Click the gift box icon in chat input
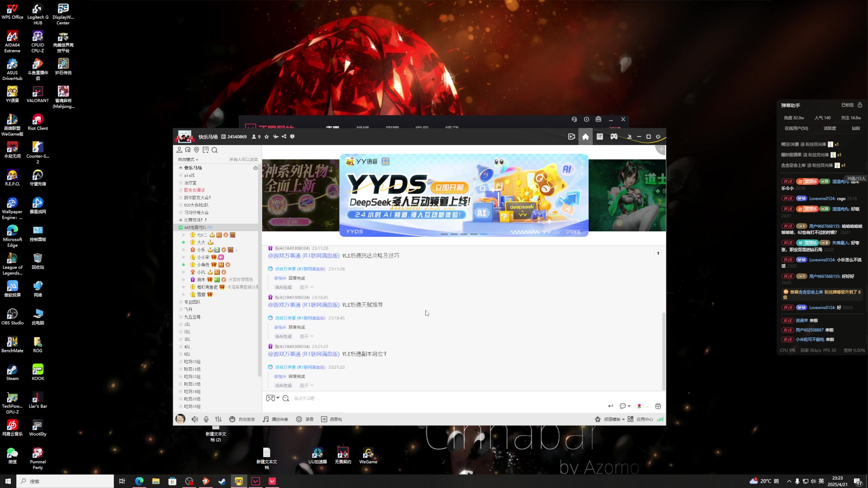868x488 pixels. [658, 406]
